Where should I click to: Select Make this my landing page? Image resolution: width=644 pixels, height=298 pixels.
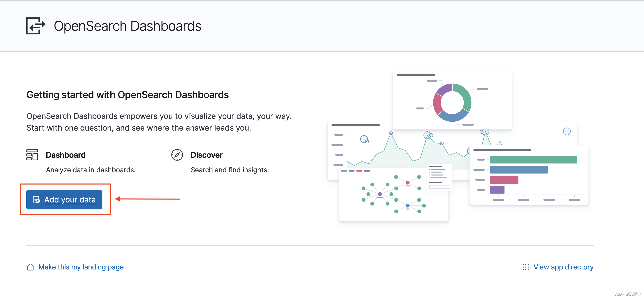pos(81,267)
